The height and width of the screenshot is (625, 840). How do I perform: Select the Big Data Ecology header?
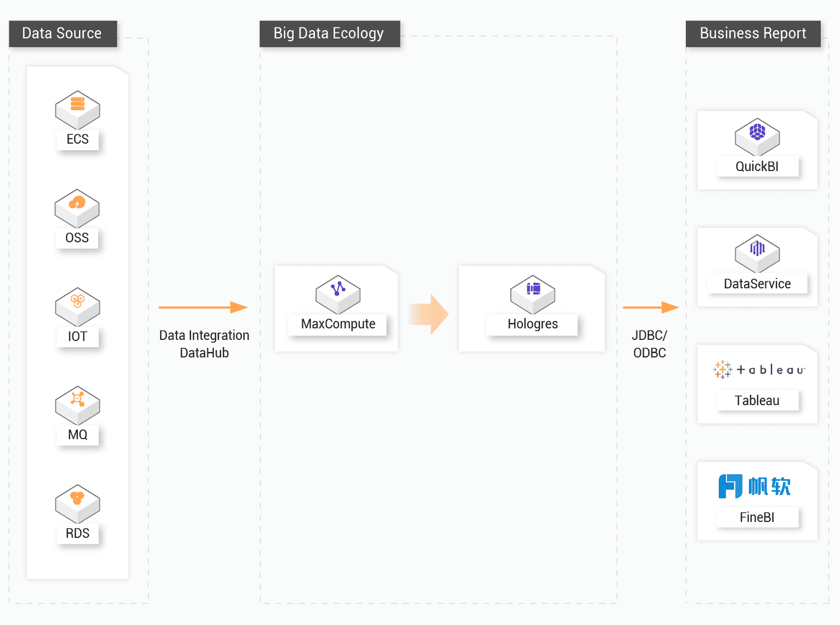coord(329,33)
